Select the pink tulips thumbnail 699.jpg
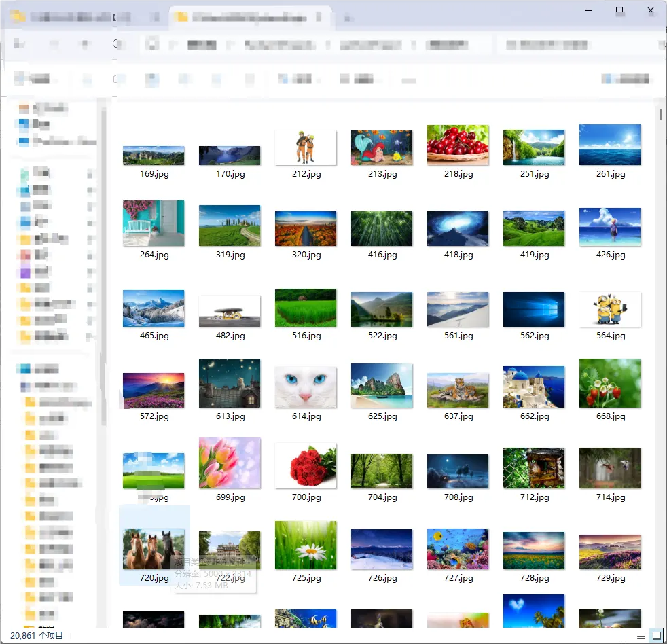The width and height of the screenshot is (667, 644). point(230,463)
